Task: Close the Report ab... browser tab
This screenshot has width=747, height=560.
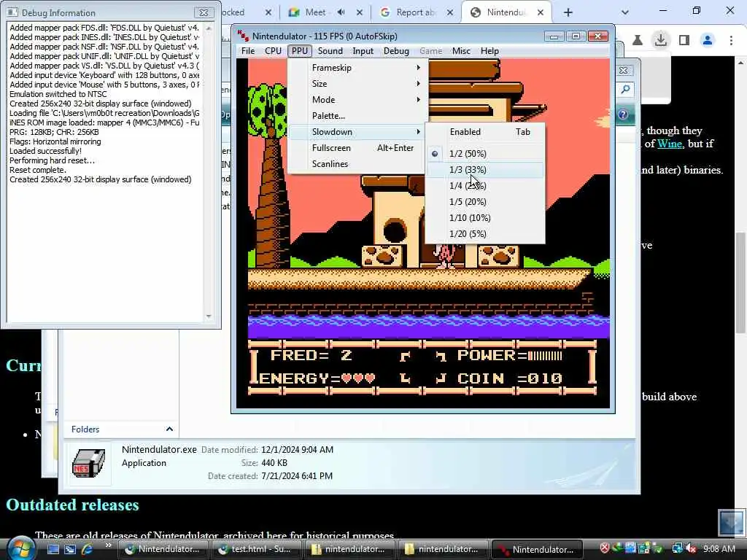Action: point(449,12)
